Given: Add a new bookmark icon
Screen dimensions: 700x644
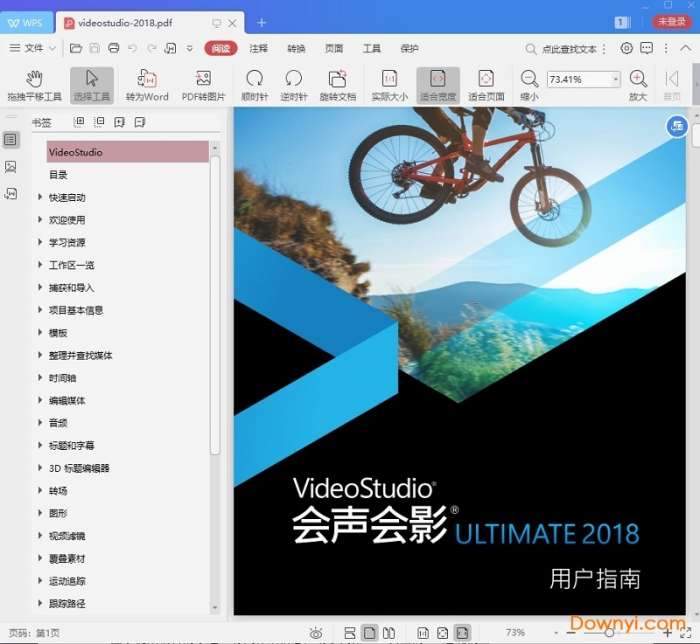Looking at the screenshot, I should coord(119,122).
